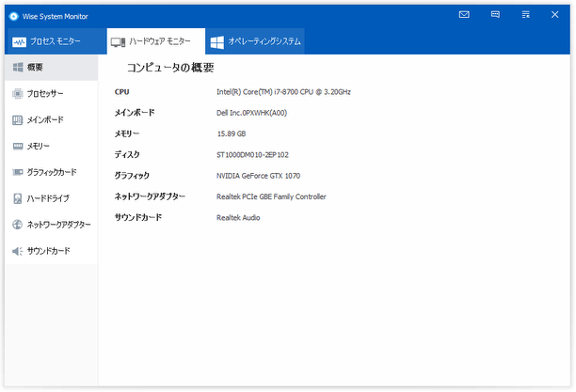
Task: Click the Wise System Monitor logo icon
Action: pos(14,16)
